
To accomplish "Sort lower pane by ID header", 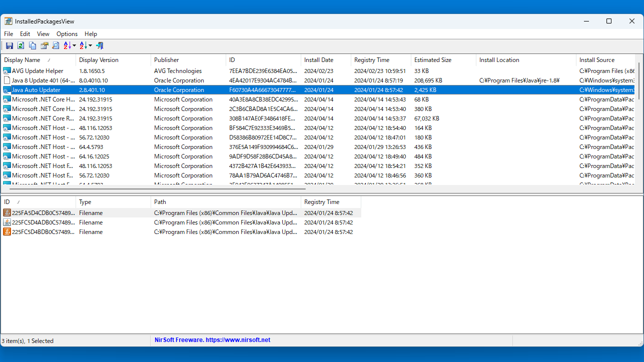I will 38,202.
